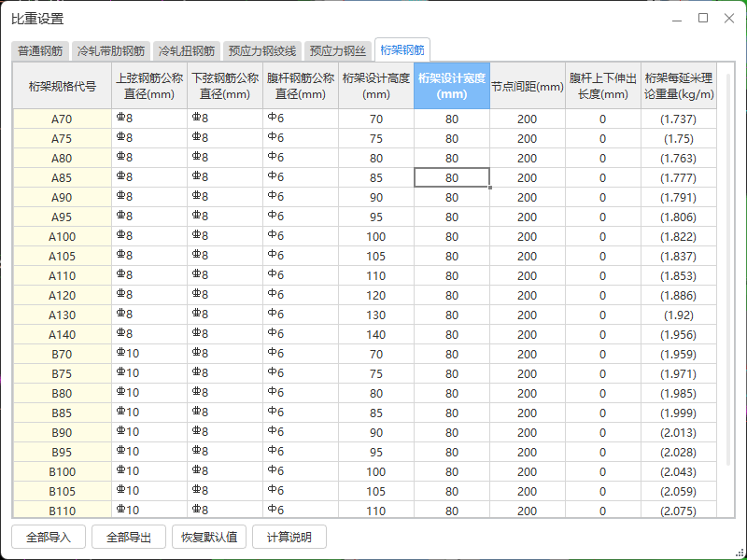This screenshot has width=747, height=560.
Task: Click the 腹杆钢筋公称直径 column header
Action: (x=301, y=86)
